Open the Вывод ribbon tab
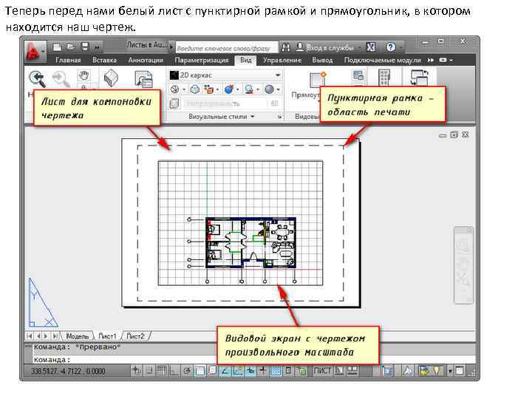532x399 pixels. tap(322, 60)
